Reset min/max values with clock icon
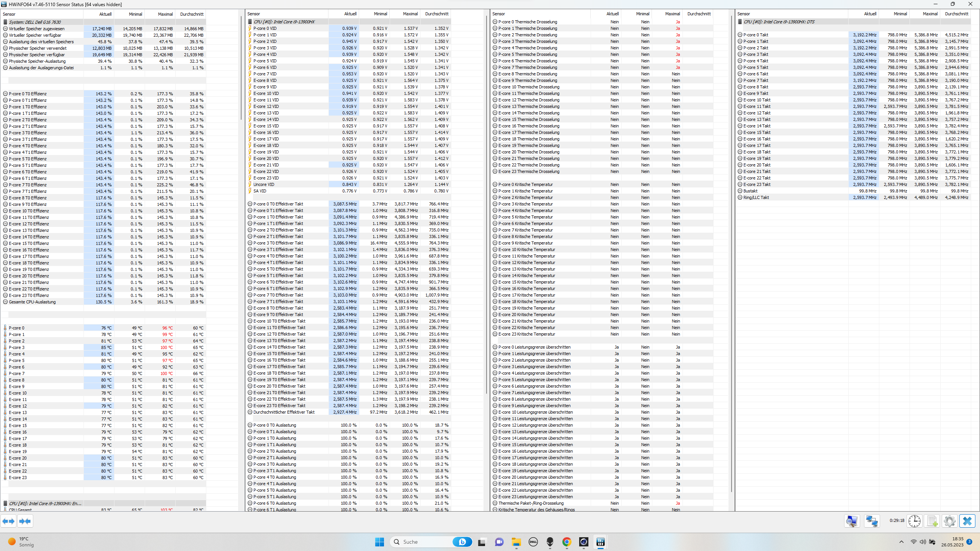Image resolution: width=980 pixels, height=551 pixels. click(x=915, y=521)
